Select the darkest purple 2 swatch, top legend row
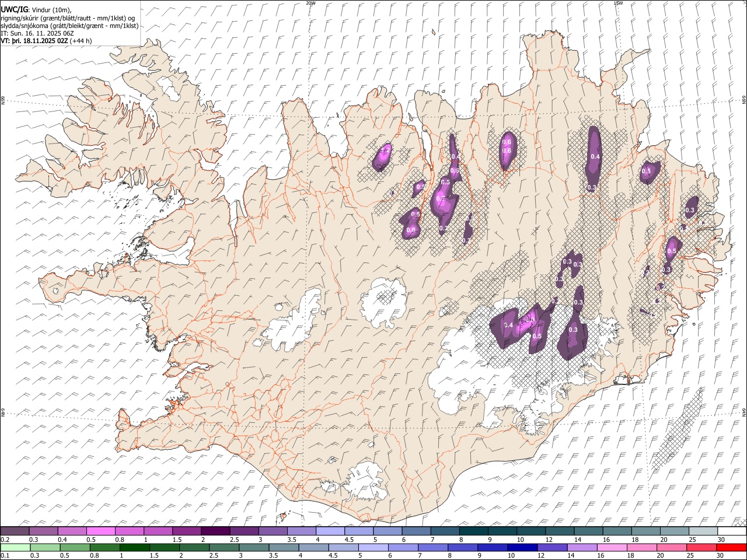This screenshot has width=747, height=560. (215, 531)
